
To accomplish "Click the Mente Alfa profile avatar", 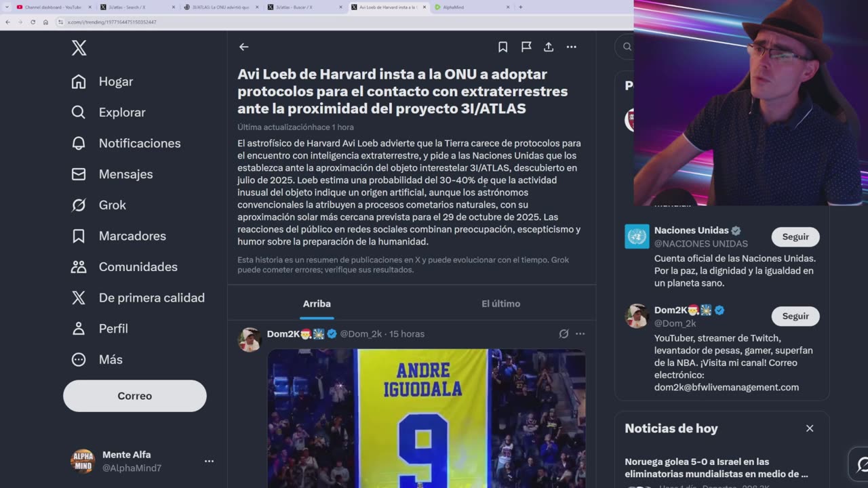I will pos(83,461).
